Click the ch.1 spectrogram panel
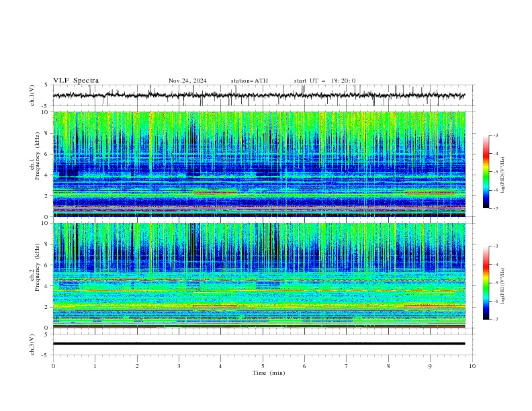This screenshot has width=532, height=411. [259, 164]
